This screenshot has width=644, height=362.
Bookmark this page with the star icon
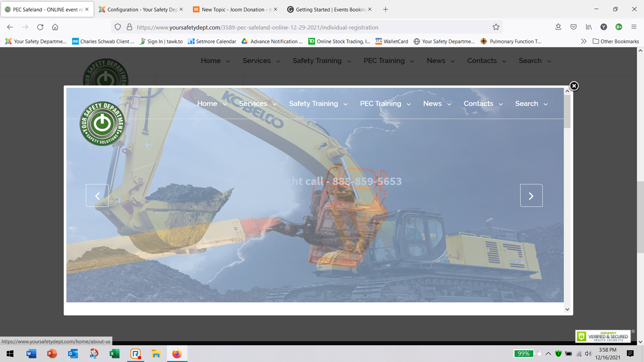point(496,27)
